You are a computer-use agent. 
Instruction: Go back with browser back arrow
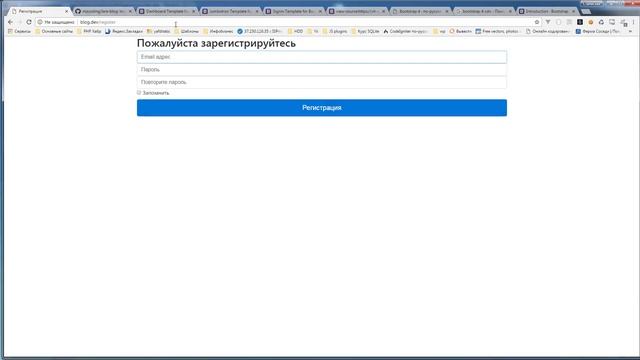point(11,22)
